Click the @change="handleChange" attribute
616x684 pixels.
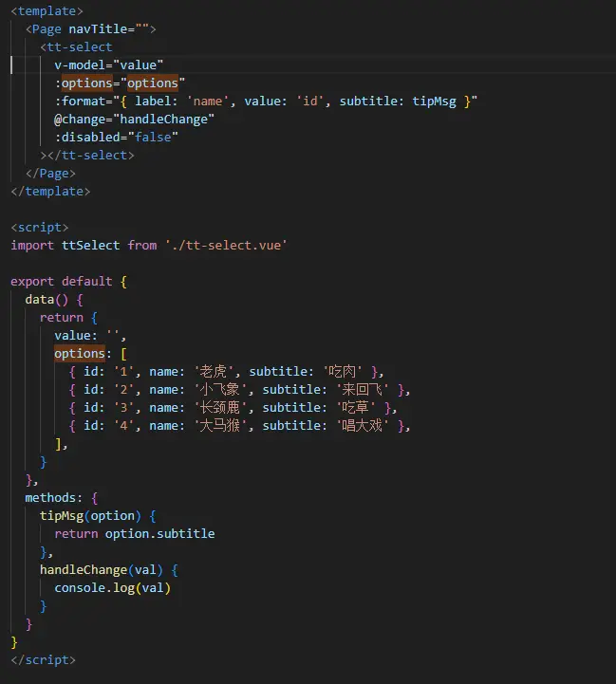135,120
